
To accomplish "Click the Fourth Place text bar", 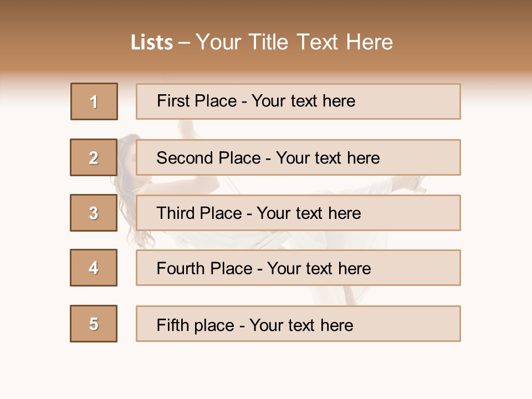I will pos(298,268).
